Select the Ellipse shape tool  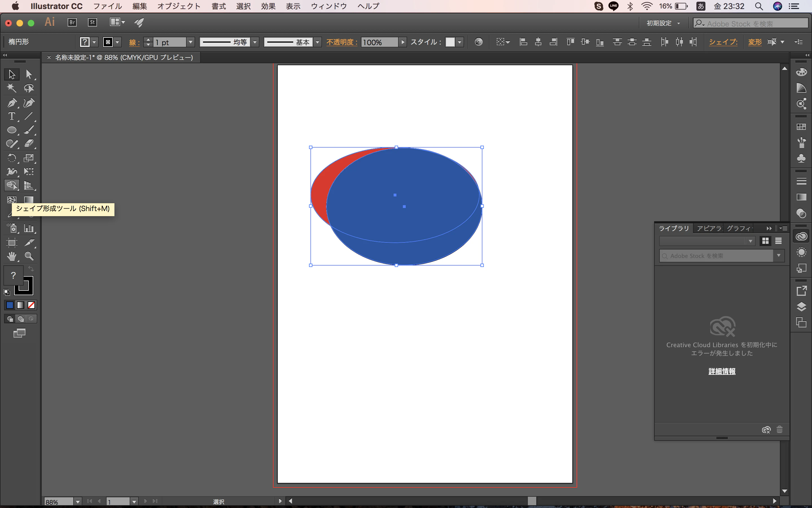click(12, 130)
